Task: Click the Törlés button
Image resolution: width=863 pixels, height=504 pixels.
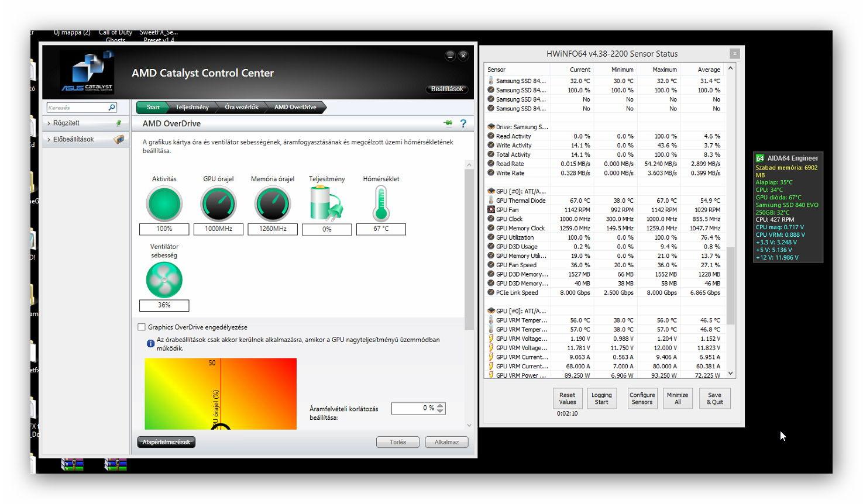Action: tap(398, 442)
